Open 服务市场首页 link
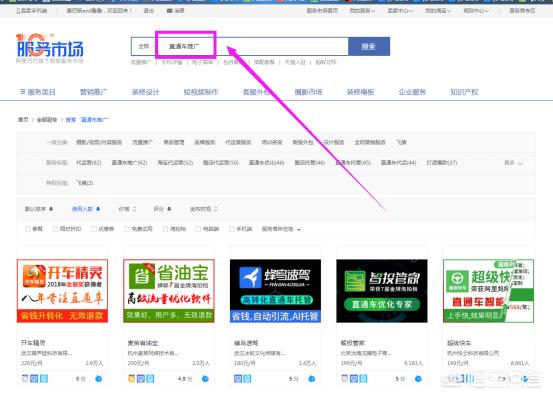The height and width of the screenshot is (398, 553). [322, 11]
